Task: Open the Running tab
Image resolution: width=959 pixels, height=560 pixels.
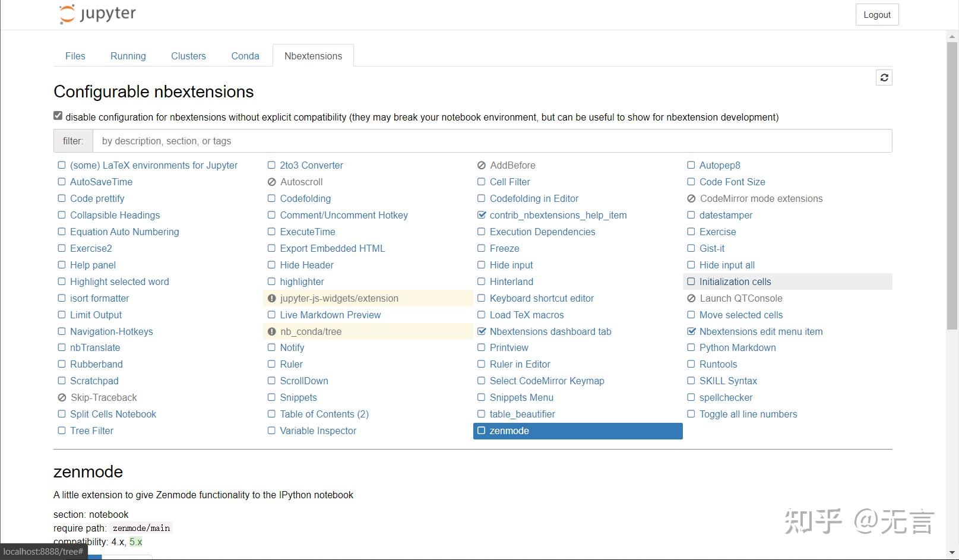Action: pyautogui.click(x=128, y=56)
